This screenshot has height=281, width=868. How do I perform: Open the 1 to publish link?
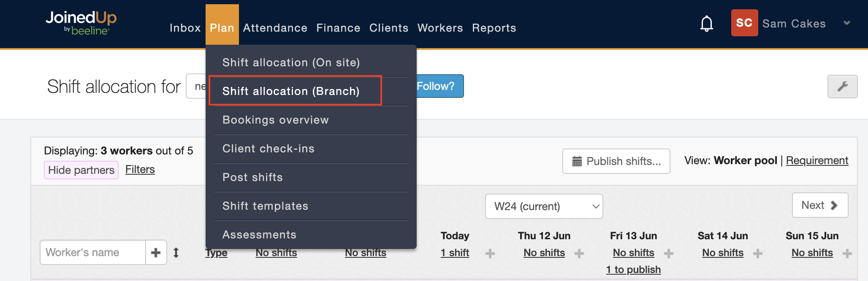tap(633, 270)
